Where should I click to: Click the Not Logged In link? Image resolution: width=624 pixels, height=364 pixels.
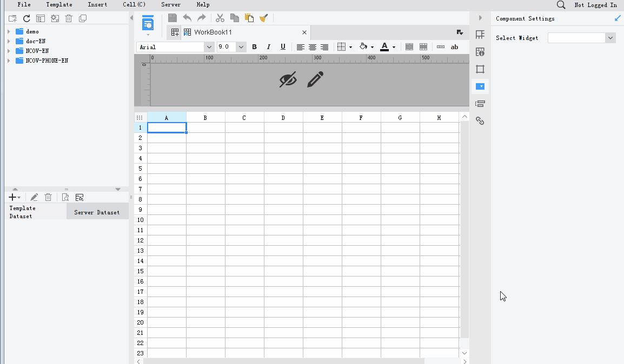[x=595, y=4]
